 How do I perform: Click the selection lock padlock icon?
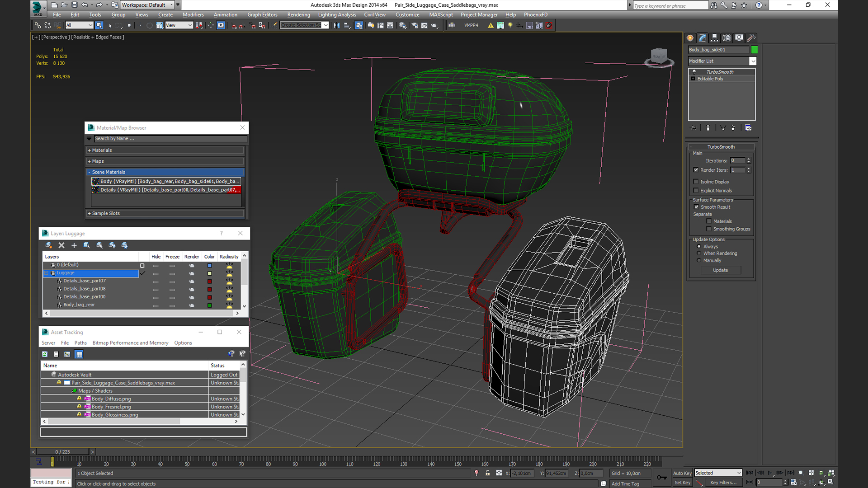click(487, 473)
